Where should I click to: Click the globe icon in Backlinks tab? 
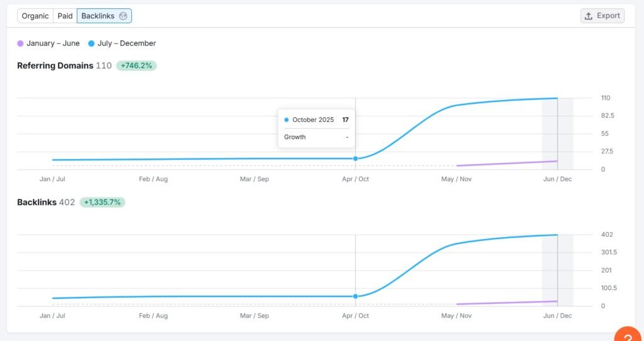123,16
